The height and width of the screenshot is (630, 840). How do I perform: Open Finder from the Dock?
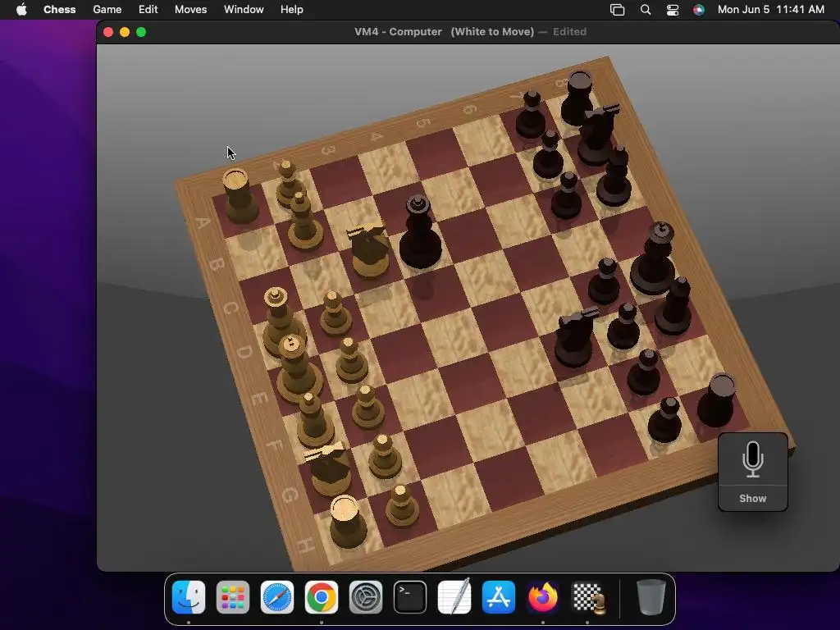coord(189,597)
